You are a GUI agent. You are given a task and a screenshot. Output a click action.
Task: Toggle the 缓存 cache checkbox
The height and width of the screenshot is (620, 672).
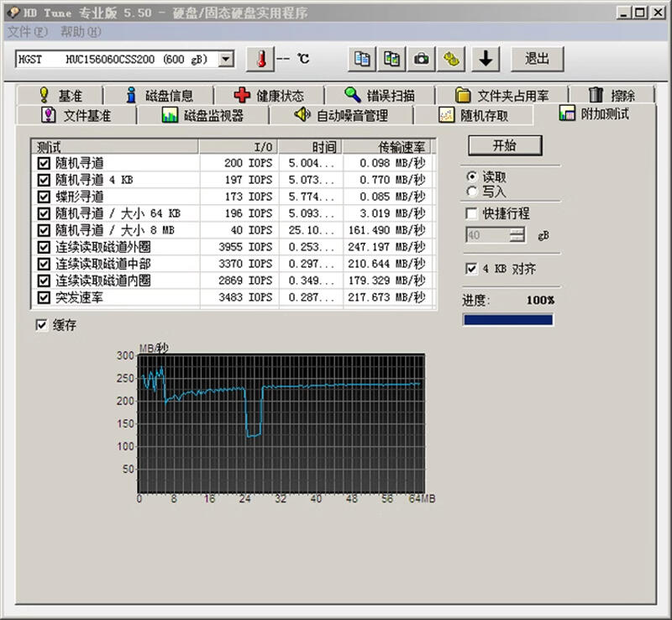coord(41,324)
